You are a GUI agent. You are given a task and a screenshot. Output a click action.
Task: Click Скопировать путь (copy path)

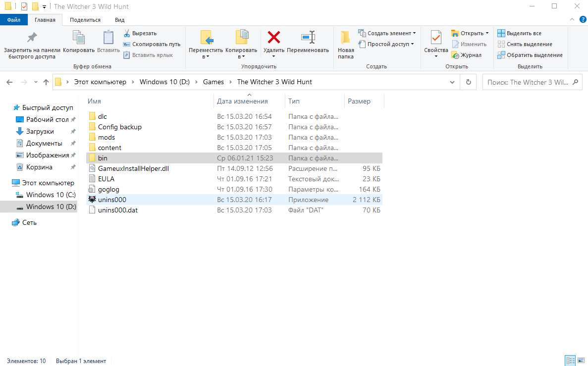[152, 44]
